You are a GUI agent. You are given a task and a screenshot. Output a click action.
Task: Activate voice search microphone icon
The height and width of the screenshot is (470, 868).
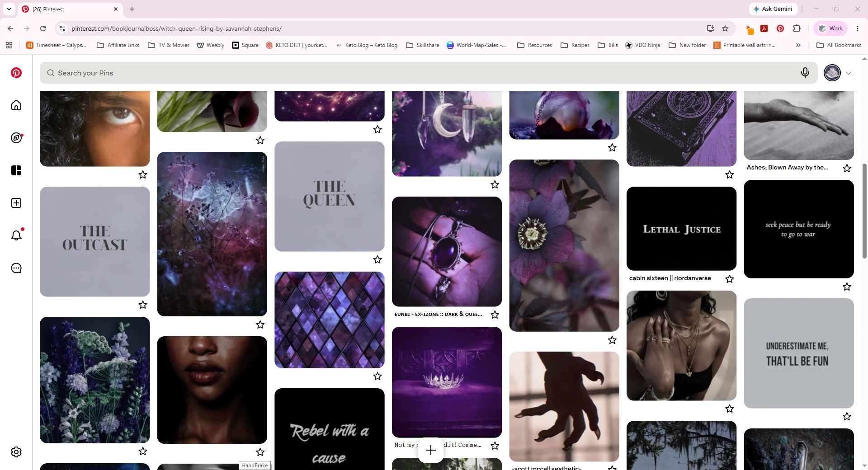click(805, 73)
